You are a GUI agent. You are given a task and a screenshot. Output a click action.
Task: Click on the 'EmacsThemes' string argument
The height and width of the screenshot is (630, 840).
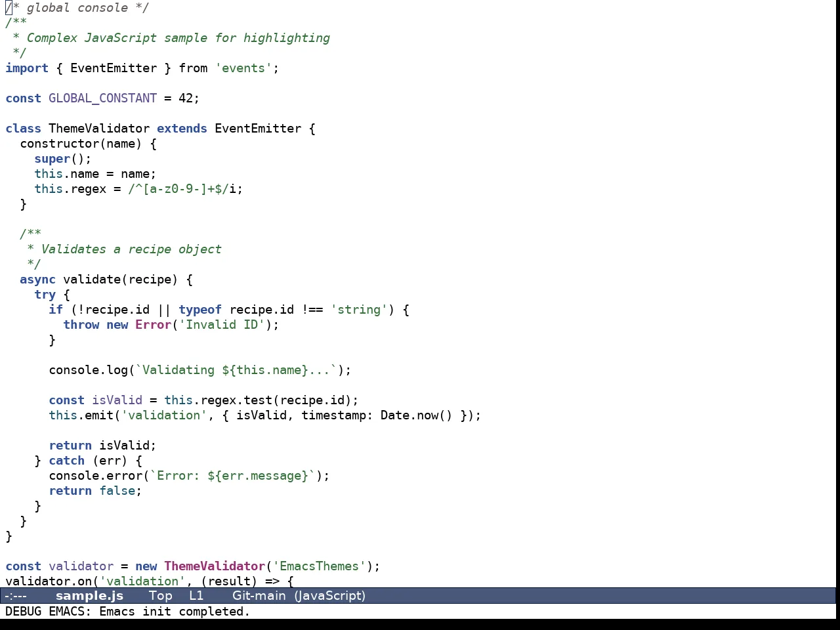pyautogui.click(x=319, y=566)
